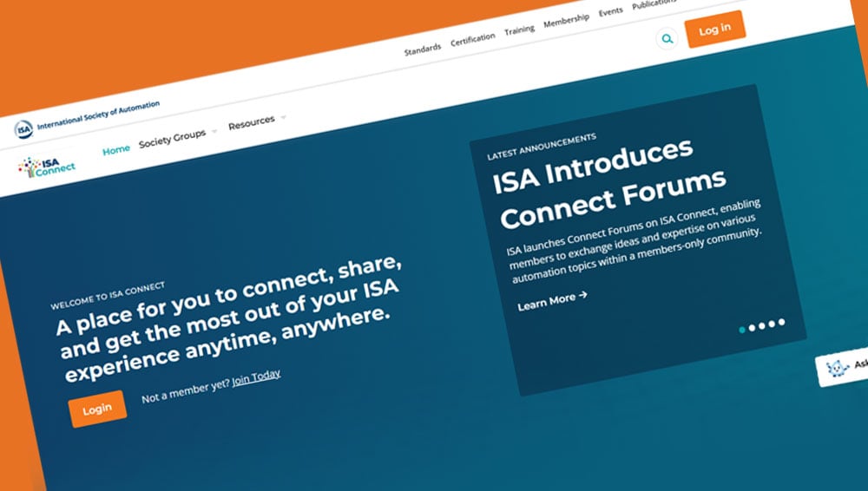Follow the Join Today link
The width and height of the screenshot is (868, 491).
[x=256, y=377]
